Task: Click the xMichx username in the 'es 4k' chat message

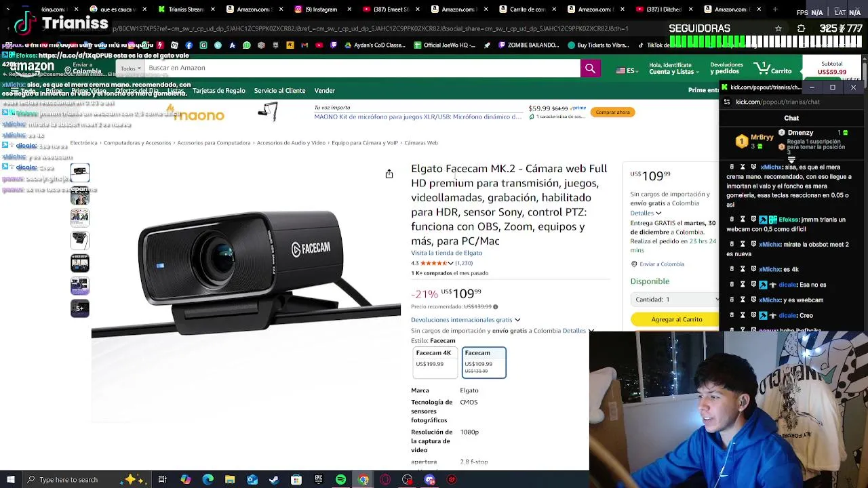Action: 770,269
